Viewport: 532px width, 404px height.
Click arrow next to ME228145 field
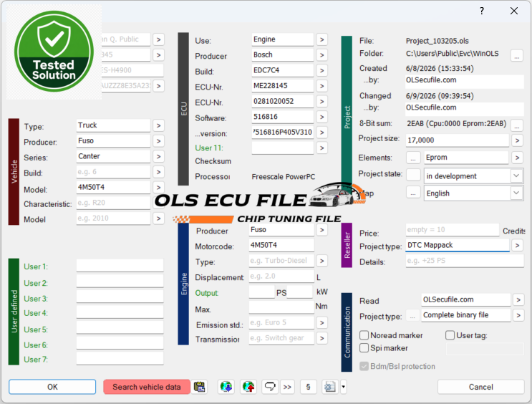(322, 86)
